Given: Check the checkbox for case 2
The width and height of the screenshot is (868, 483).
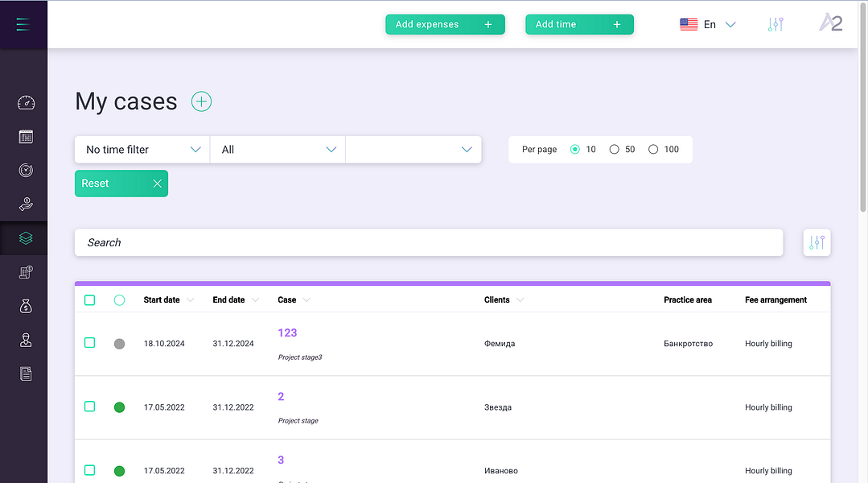Looking at the screenshot, I should [x=89, y=407].
